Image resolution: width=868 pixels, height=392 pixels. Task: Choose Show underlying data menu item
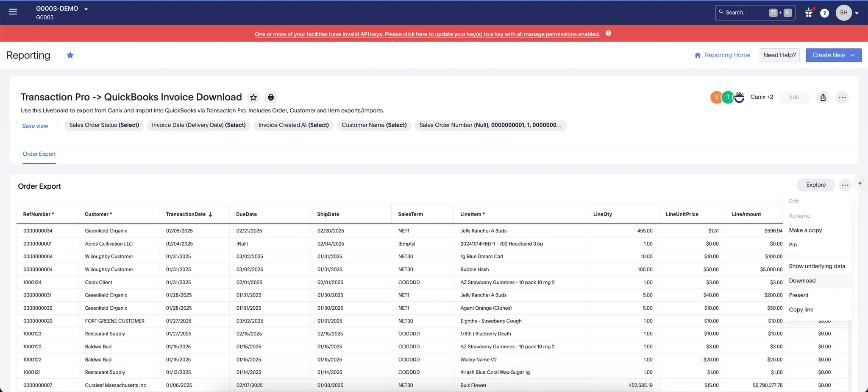(817, 266)
